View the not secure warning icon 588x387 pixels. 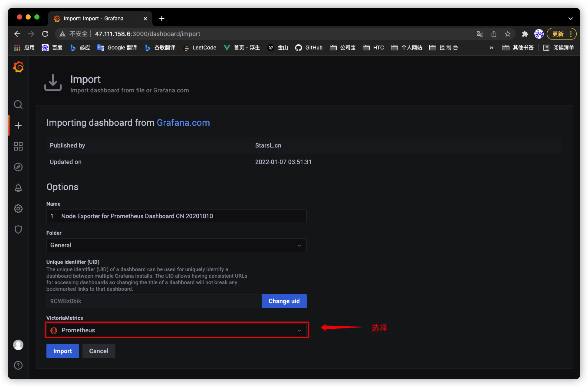(x=62, y=34)
